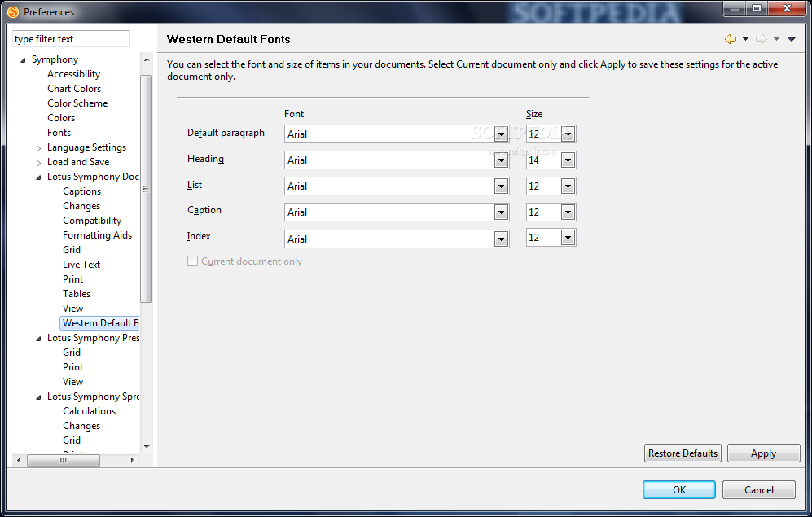This screenshot has height=517, width=812.
Task: Select Changes under Spreadsheets
Action: pyautogui.click(x=81, y=425)
